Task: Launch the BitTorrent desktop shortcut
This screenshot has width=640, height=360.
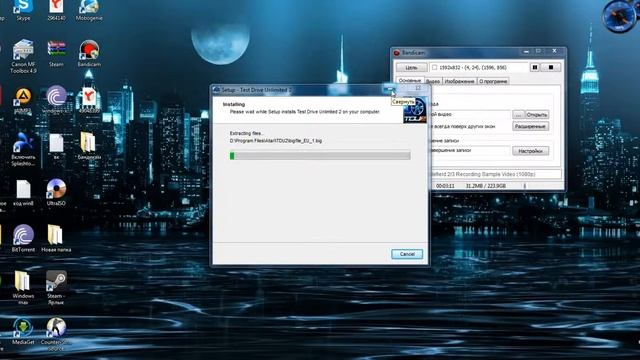Action: point(23,238)
